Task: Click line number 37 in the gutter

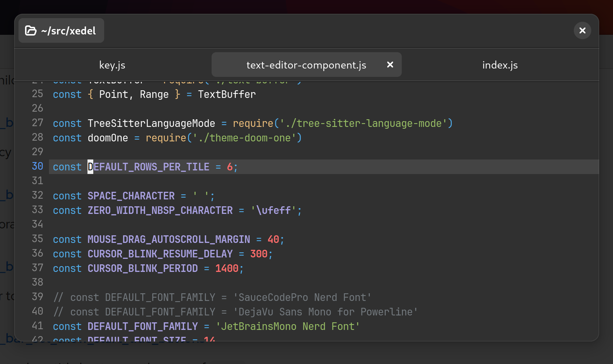Action: 38,268
